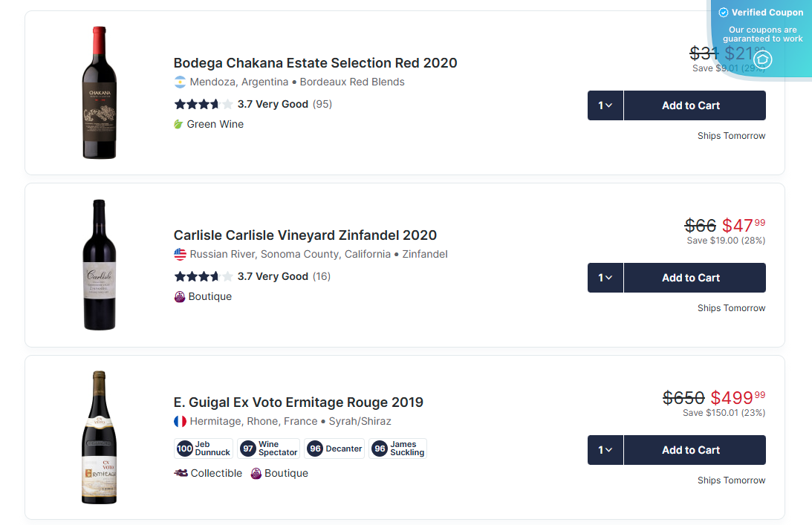Click the Wine Spectator 97 badge
Screen dimensions: 812x525
pyautogui.click(x=268, y=449)
